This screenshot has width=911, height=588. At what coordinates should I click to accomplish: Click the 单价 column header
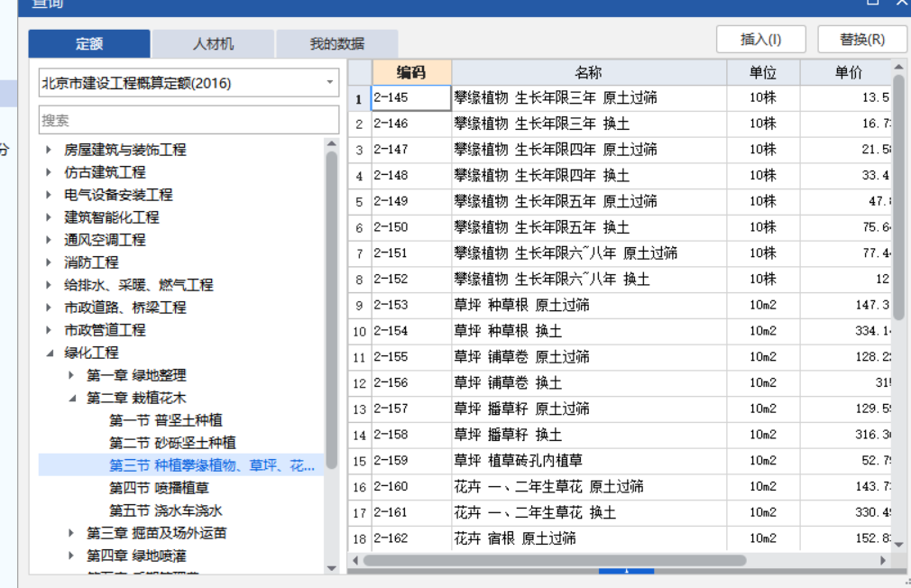pyautogui.click(x=846, y=73)
